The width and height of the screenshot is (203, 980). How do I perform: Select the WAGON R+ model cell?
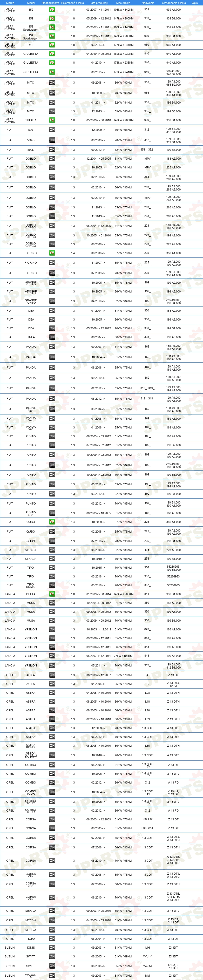click(x=31, y=975)
